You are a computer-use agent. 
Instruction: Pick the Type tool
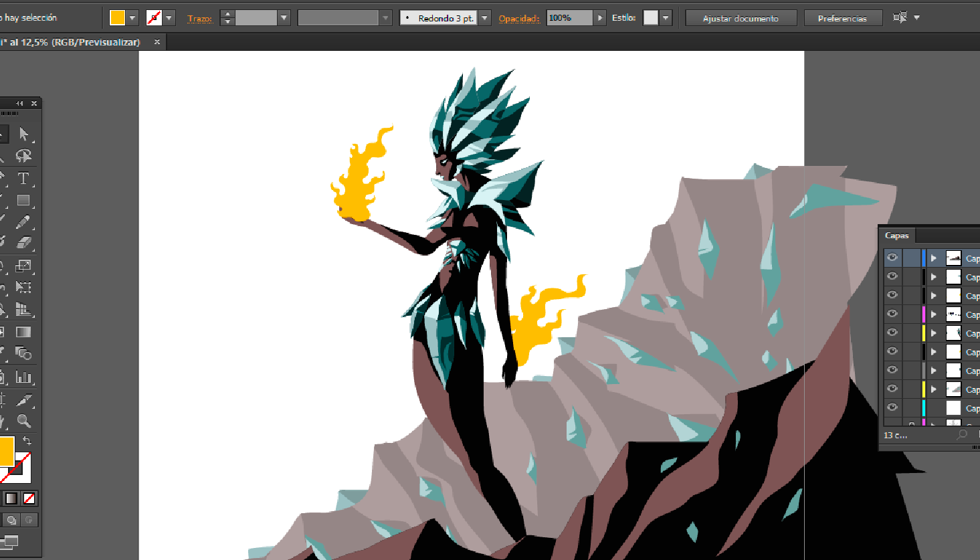tap(23, 178)
